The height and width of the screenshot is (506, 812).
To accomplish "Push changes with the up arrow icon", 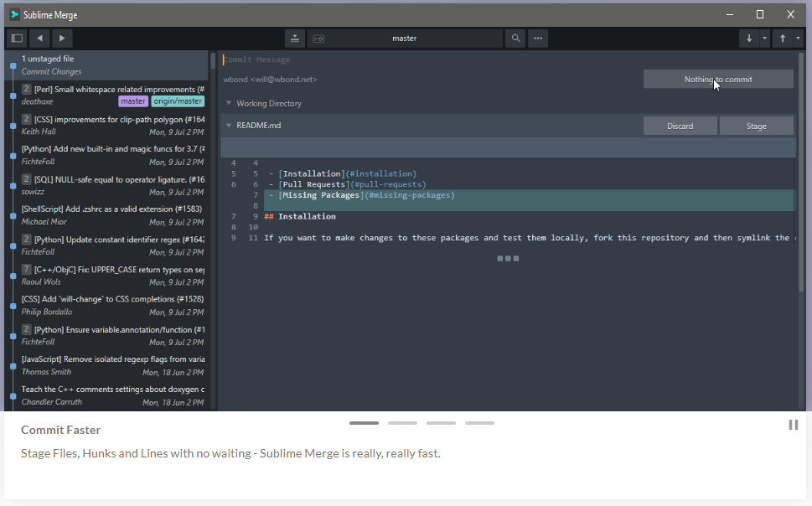I will [783, 38].
